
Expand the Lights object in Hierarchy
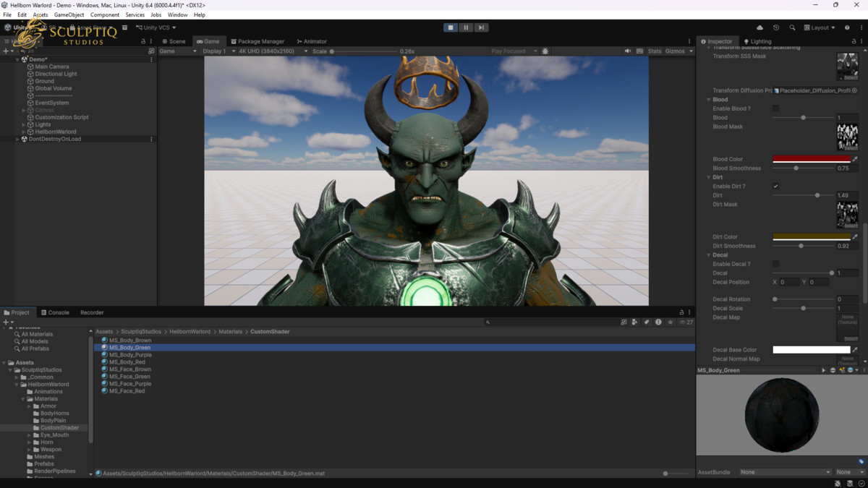[x=24, y=124]
